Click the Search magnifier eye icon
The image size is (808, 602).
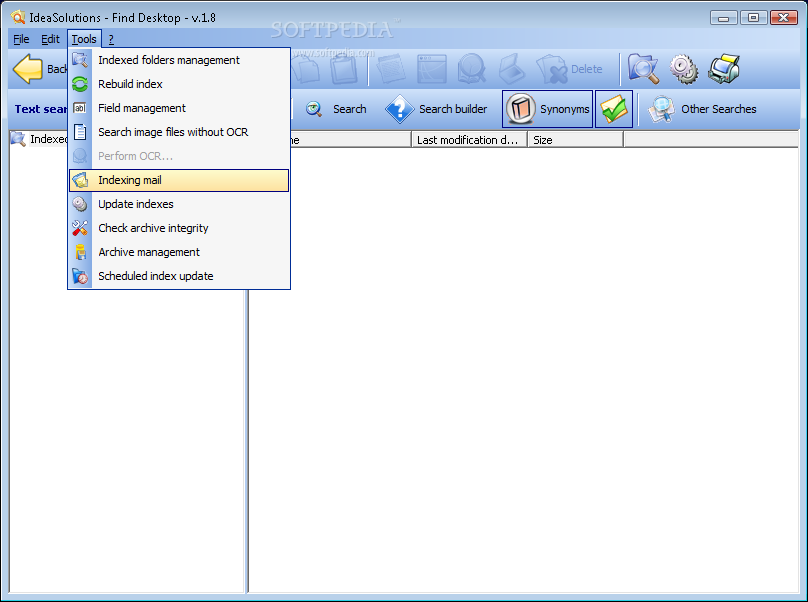coord(314,109)
